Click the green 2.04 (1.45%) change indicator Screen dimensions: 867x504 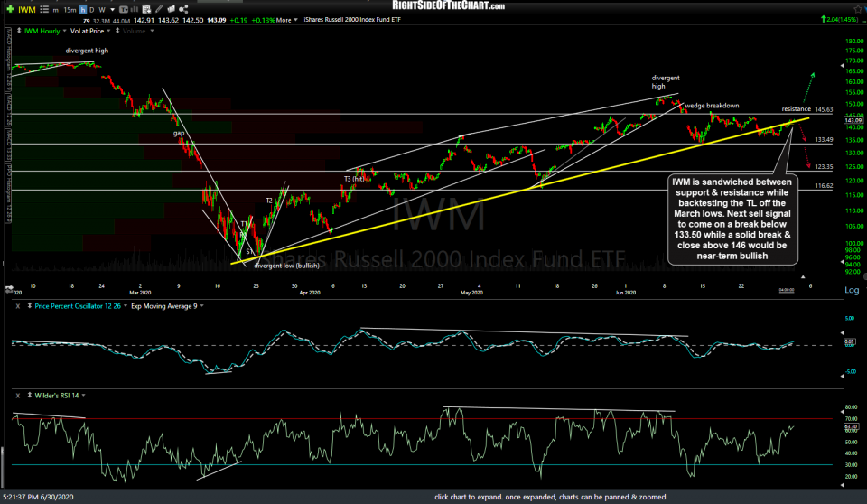839,19
